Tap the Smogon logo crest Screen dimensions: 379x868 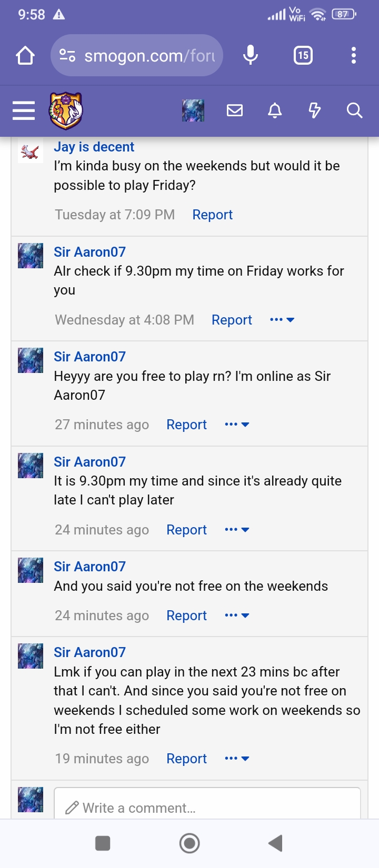pyautogui.click(x=66, y=110)
